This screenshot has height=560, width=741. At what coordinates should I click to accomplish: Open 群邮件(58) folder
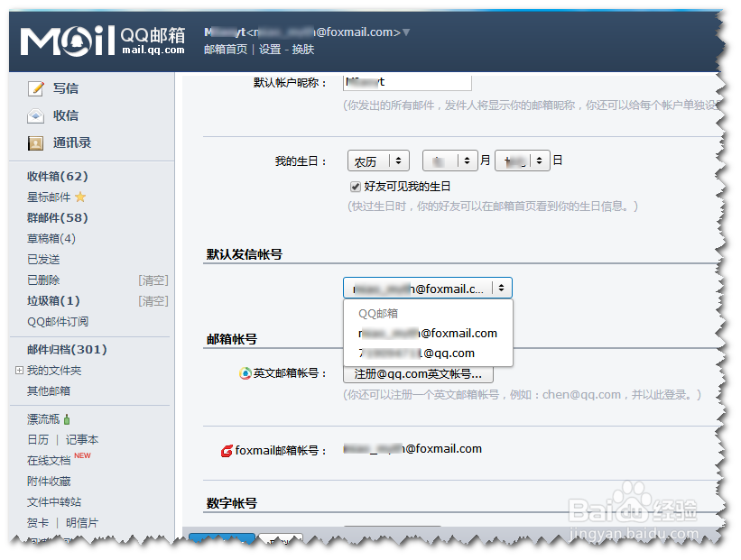coord(58,217)
